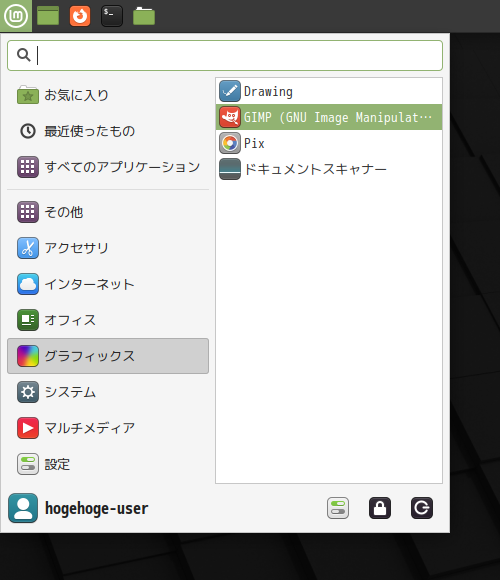The width and height of the screenshot is (500, 580).
Task: Select the その他 category
Action: pos(108,212)
